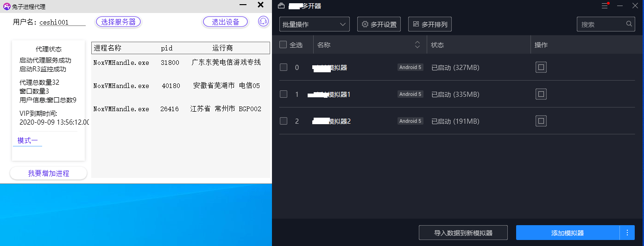The image size is (644, 246).
Task: Click the 多开设置 button
Action: (379, 24)
